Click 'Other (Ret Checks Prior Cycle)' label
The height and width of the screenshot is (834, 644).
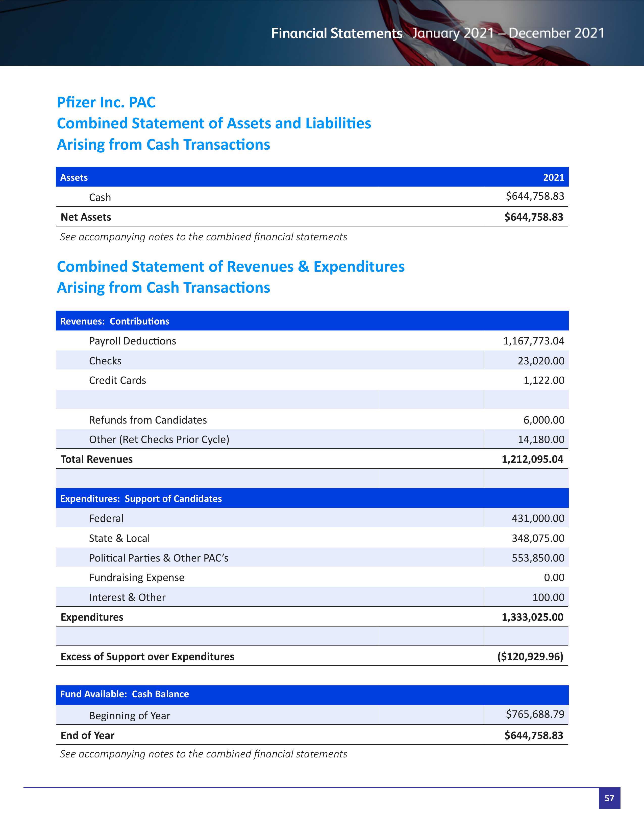coord(159,439)
